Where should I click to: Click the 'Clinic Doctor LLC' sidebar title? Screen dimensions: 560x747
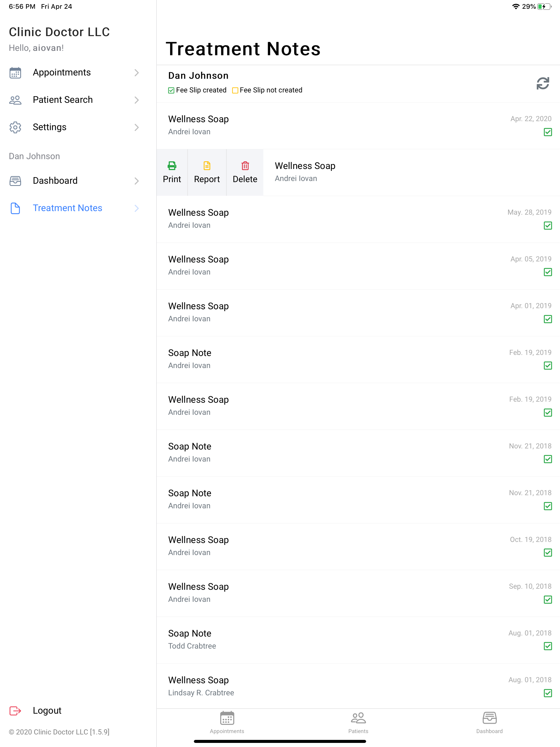point(59,32)
